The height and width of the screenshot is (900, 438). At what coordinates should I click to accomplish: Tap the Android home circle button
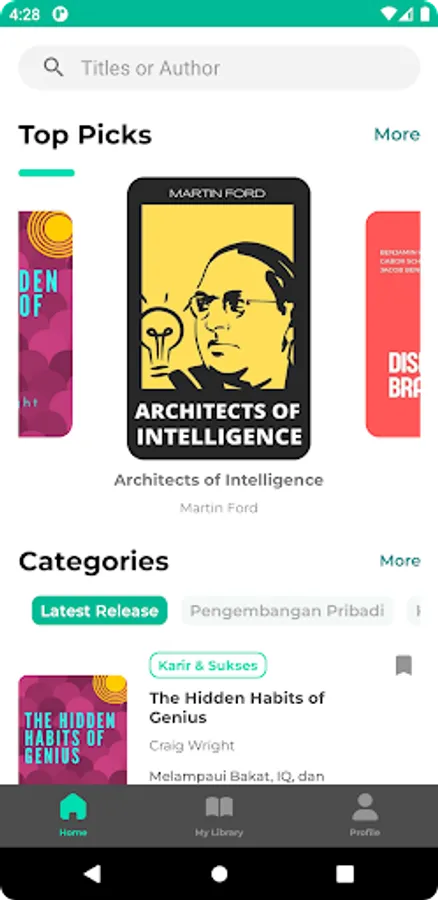pyautogui.click(x=219, y=874)
